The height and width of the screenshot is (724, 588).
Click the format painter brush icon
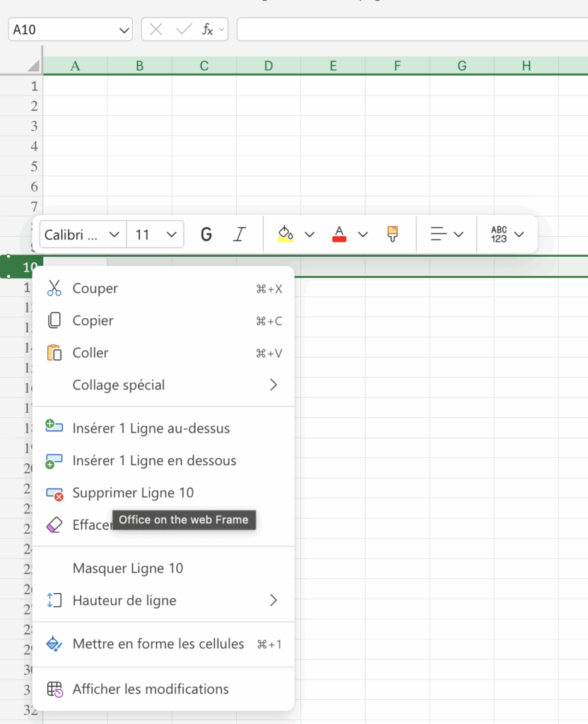point(393,234)
